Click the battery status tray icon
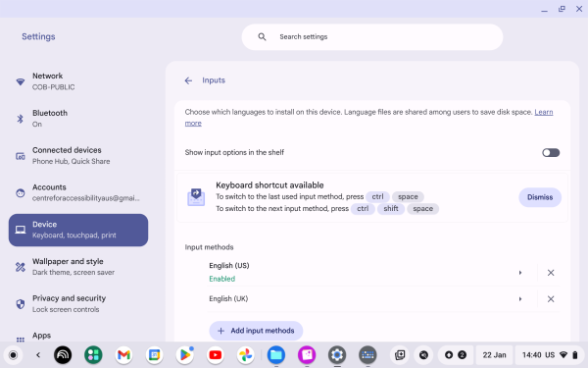 [x=575, y=355]
